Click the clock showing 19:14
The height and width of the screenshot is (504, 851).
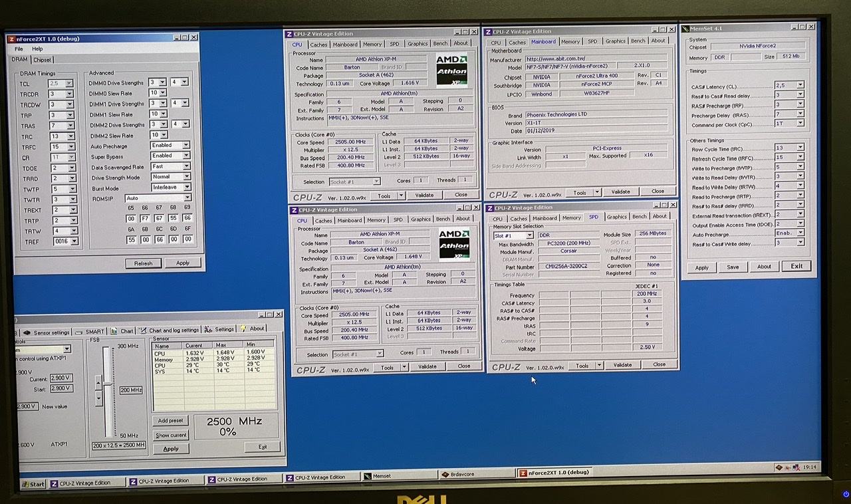(808, 467)
